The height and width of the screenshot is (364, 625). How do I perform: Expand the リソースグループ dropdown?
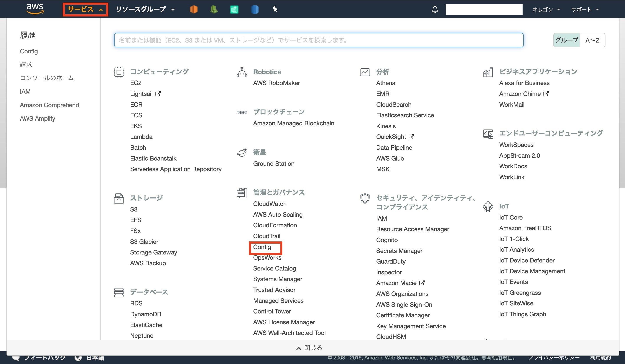[x=145, y=9]
